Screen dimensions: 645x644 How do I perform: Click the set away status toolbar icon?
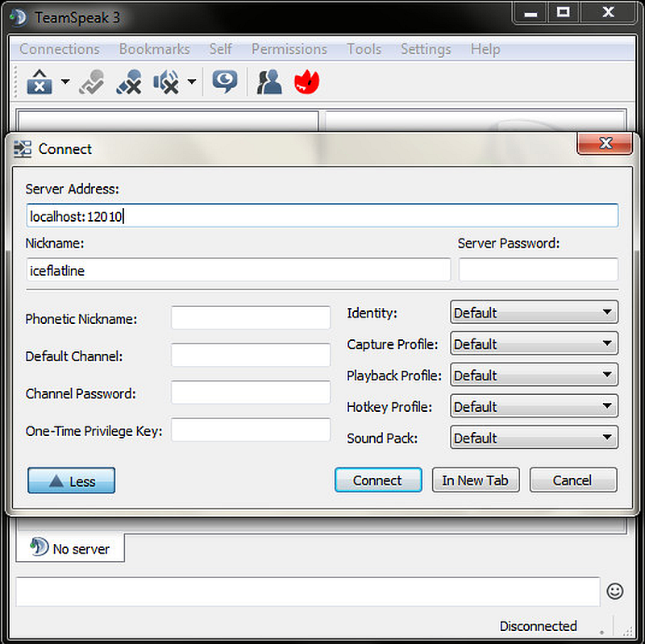[92, 81]
